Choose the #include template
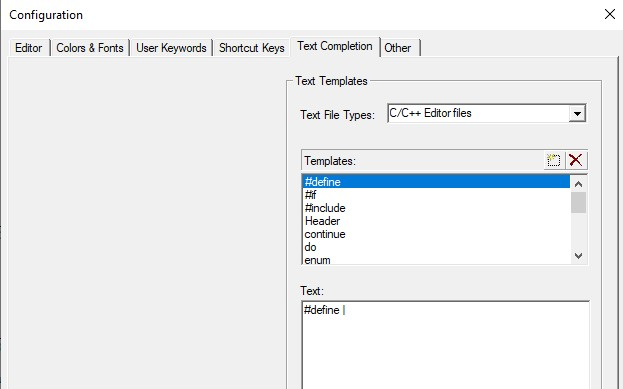 coord(436,208)
